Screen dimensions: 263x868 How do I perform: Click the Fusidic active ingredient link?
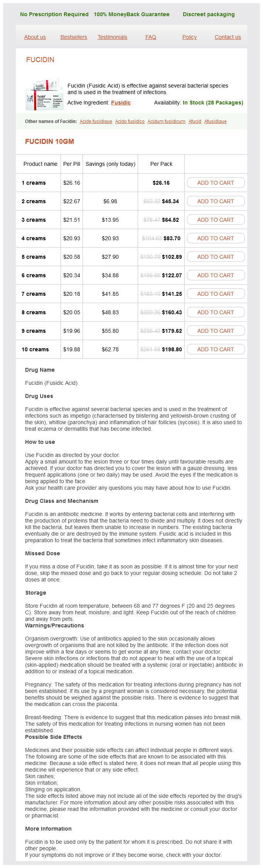click(121, 103)
